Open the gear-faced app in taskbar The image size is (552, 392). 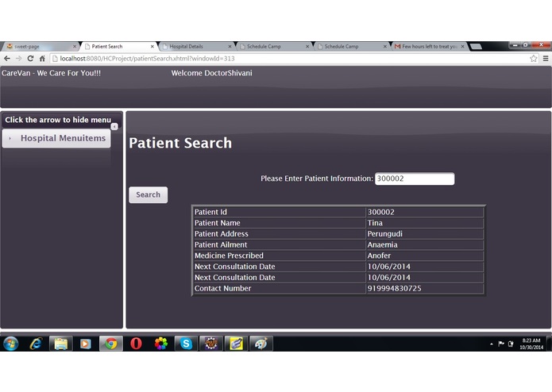[x=211, y=344]
